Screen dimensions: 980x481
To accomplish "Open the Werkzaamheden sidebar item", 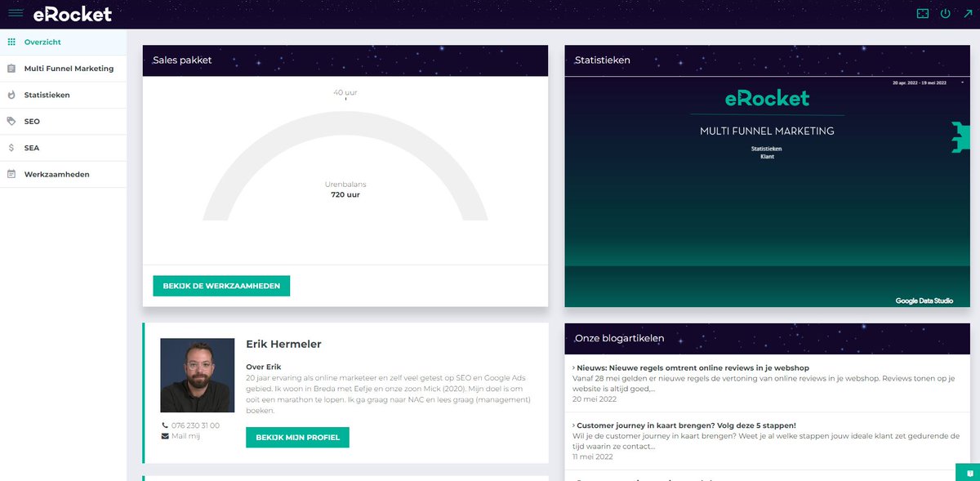I will tap(63, 174).
